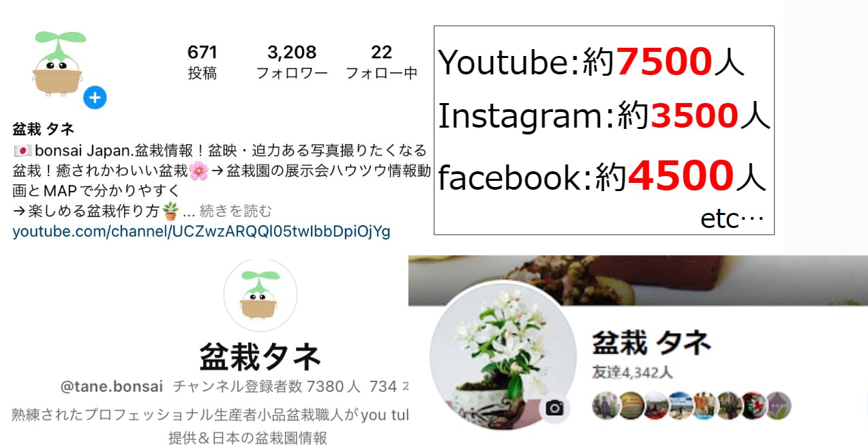Viewport: 868px width, 445px height.
Task: Click the @tane.bonsai channel handle
Action: [112, 386]
